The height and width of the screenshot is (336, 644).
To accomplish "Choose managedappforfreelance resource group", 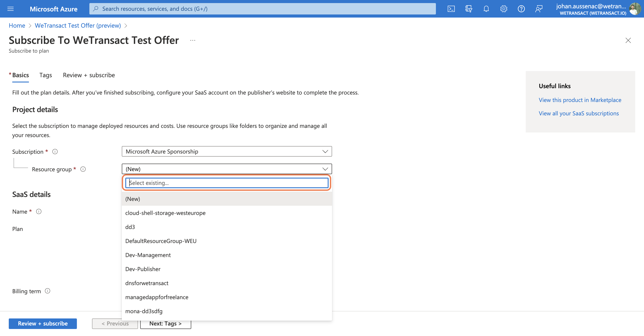I will coord(227,297).
